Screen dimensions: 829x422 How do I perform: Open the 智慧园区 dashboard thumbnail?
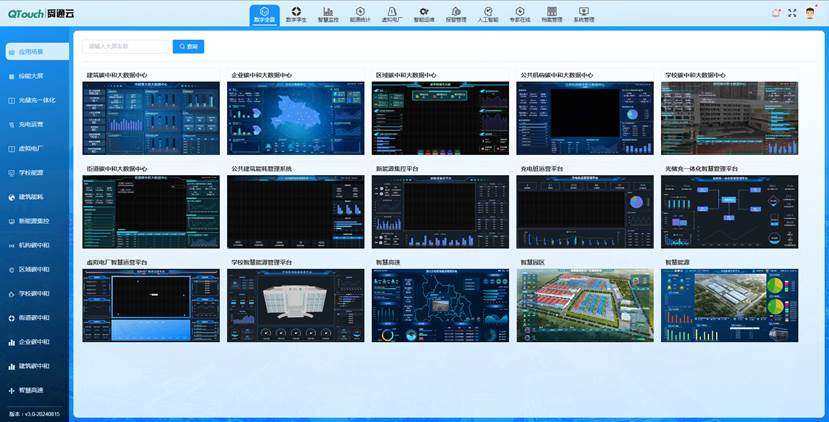(584, 305)
